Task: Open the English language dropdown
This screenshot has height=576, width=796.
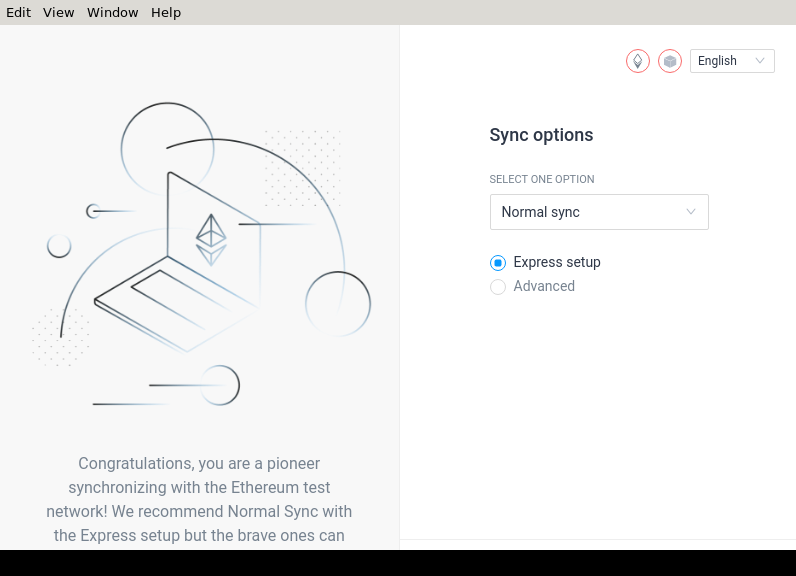Action: pos(732,61)
